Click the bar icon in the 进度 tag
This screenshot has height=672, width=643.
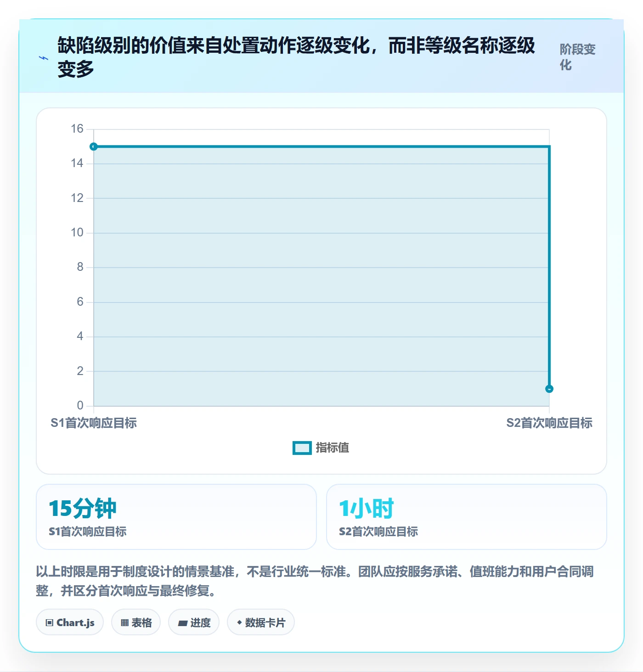pyautogui.click(x=183, y=623)
